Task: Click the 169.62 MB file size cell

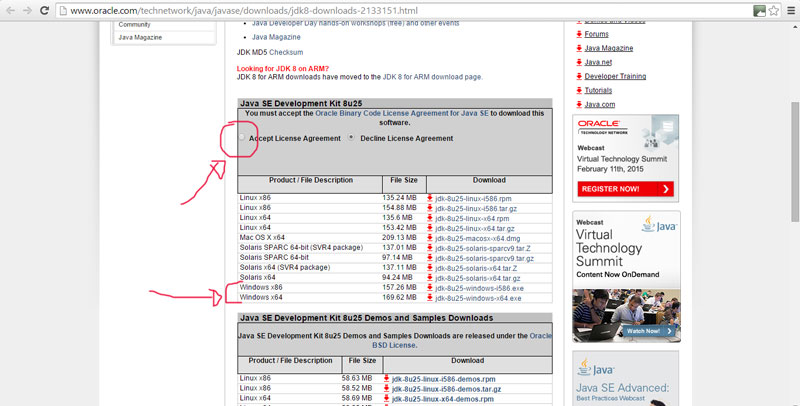Action: 399,297
